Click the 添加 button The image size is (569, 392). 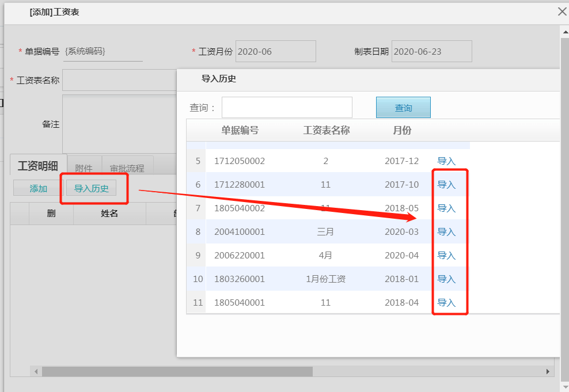pyautogui.click(x=38, y=188)
